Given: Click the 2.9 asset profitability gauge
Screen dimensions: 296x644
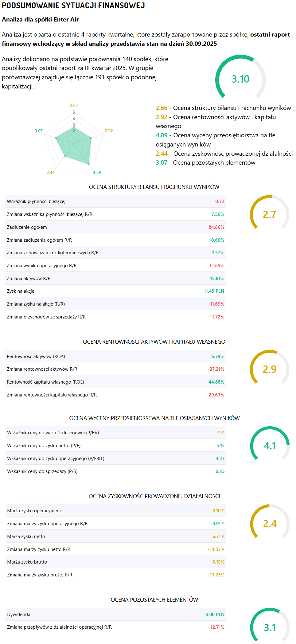Looking at the screenshot, I should (x=269, y=369).
